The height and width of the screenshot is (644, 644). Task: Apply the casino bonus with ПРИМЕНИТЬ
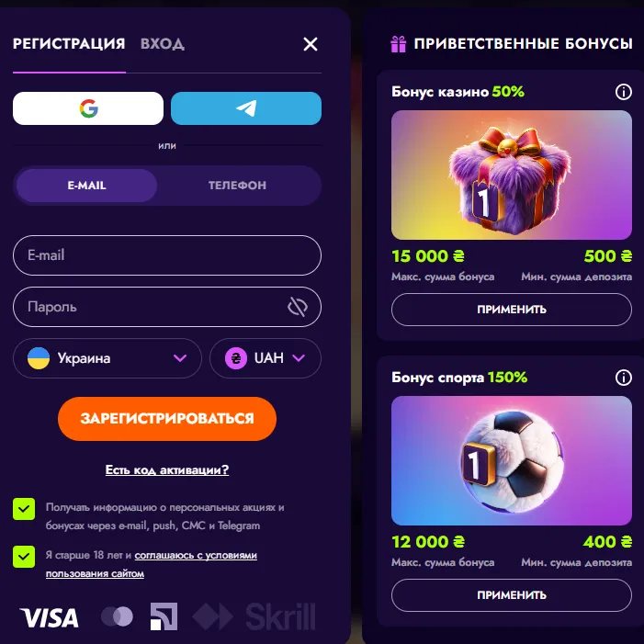click(512, 310)
